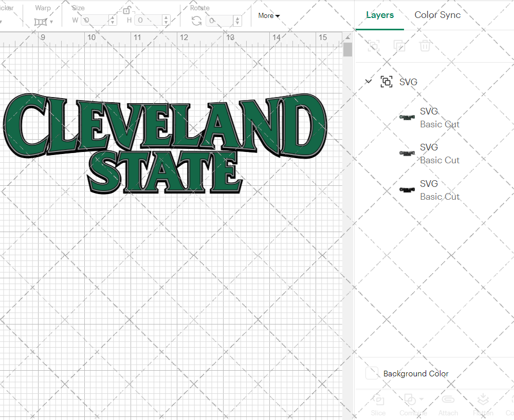Click the Background Color checkbox
514x420 pixels.
(371, 373)
